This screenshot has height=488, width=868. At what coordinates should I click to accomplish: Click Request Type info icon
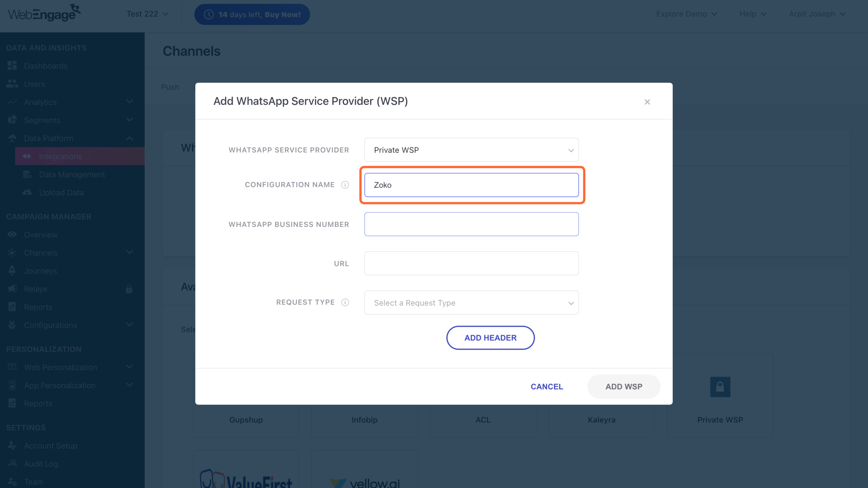pyautogui.click(x=345, y=302)
